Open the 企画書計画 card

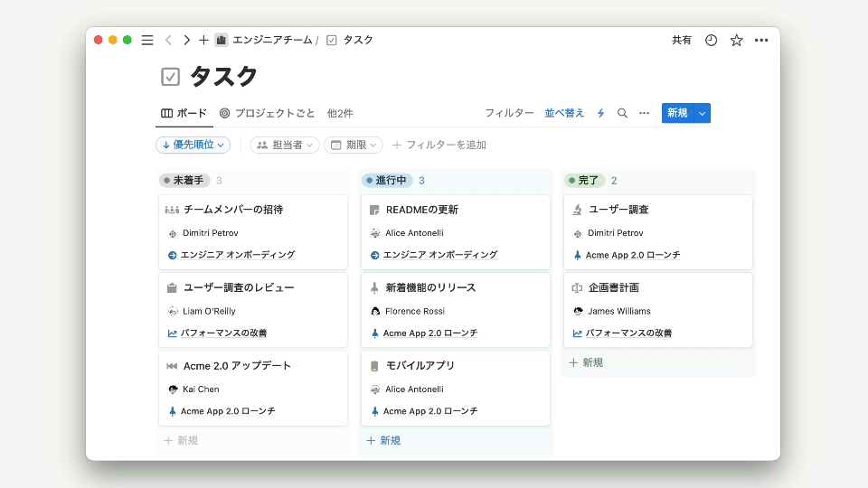[x=658, y=310]
